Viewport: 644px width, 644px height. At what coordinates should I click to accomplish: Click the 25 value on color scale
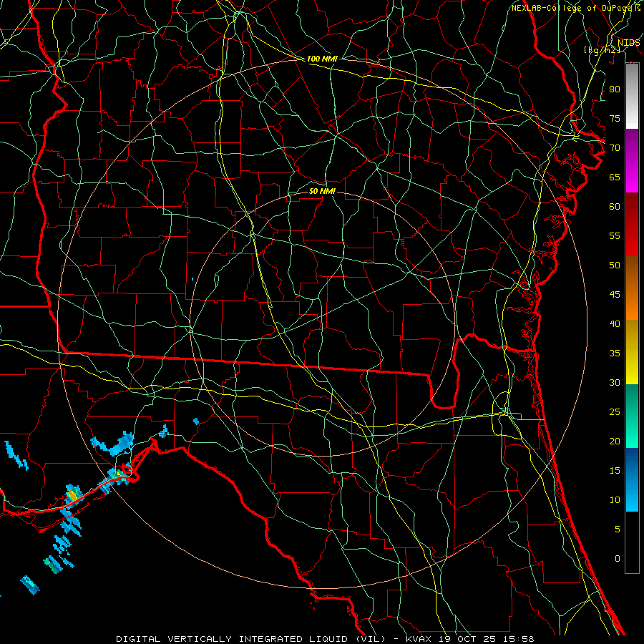(615, 412)
